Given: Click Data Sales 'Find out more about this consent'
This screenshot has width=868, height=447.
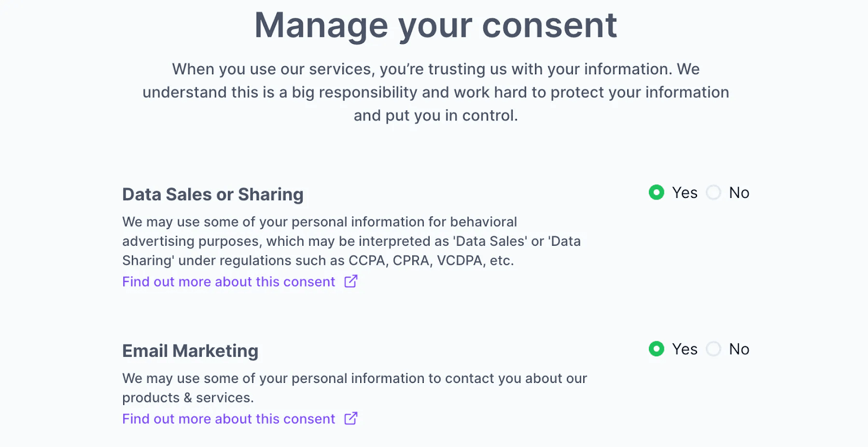Looking at the screenshot, I should pyautogui.click(x=228, y=282).
